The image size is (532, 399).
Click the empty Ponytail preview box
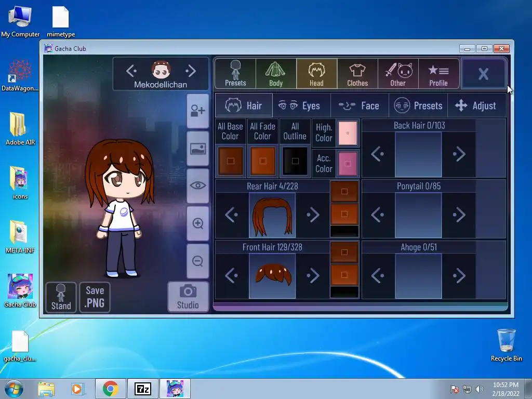[x=418, y=215]
